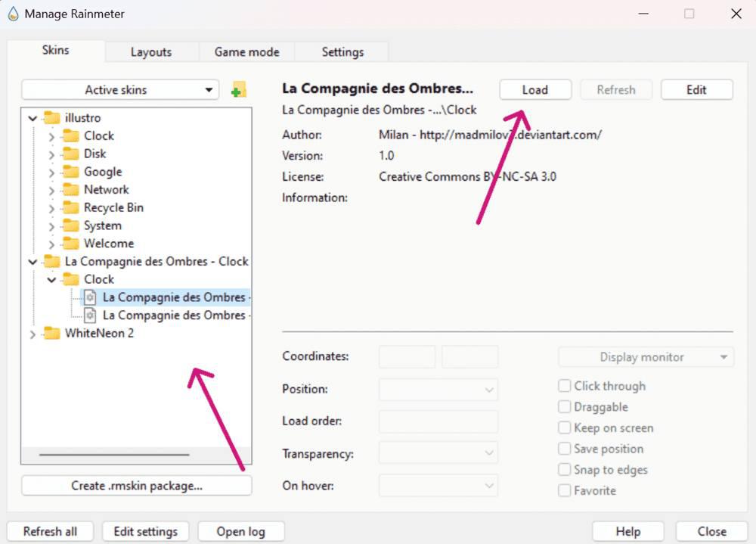Enable the Draggable checkbox

click(x=564, y=406)
